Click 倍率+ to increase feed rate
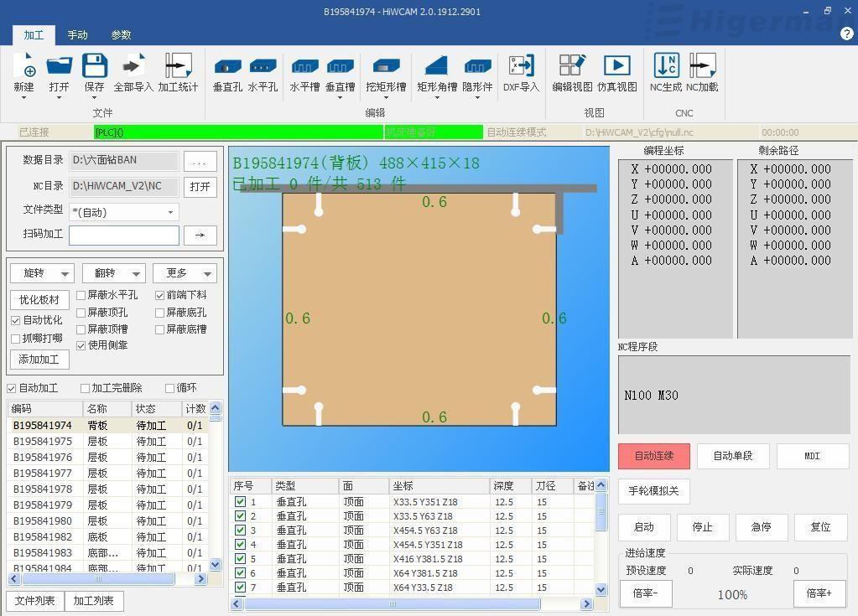Image resolution: width=858 pixels, height=616 pixels. [819, 593]
